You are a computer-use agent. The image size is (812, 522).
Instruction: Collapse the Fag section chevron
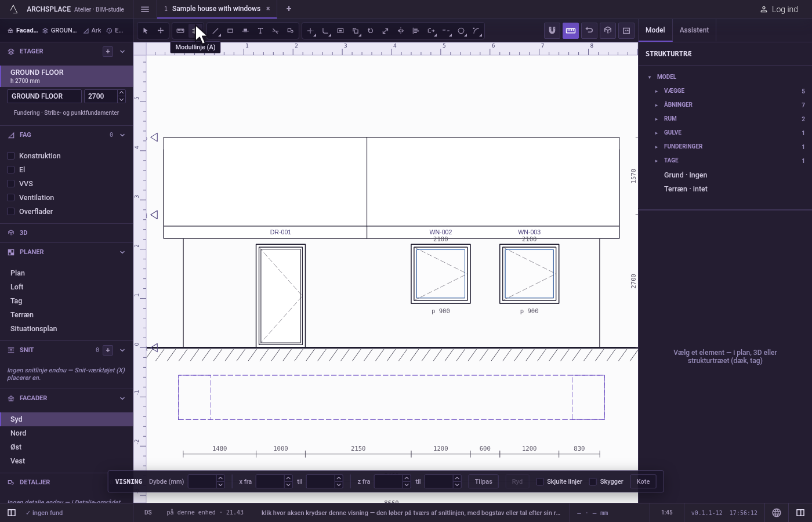pyautogui.click(x=122, y=135)
